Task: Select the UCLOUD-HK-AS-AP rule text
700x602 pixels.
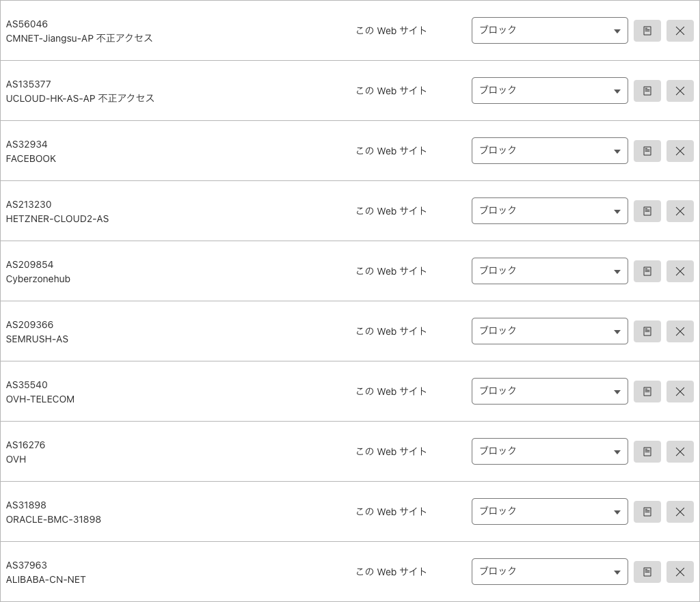Action: 80,98
